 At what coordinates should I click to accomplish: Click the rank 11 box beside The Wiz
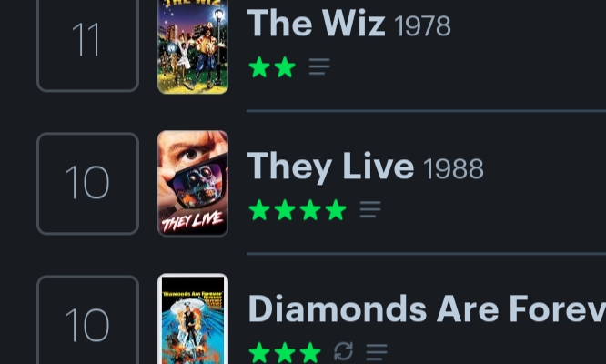pyautogui.click(x=87, y=45)
